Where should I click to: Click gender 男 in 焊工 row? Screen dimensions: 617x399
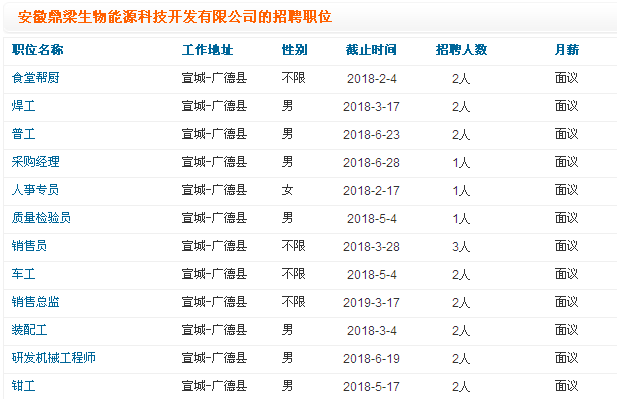(x=287, y=106)
